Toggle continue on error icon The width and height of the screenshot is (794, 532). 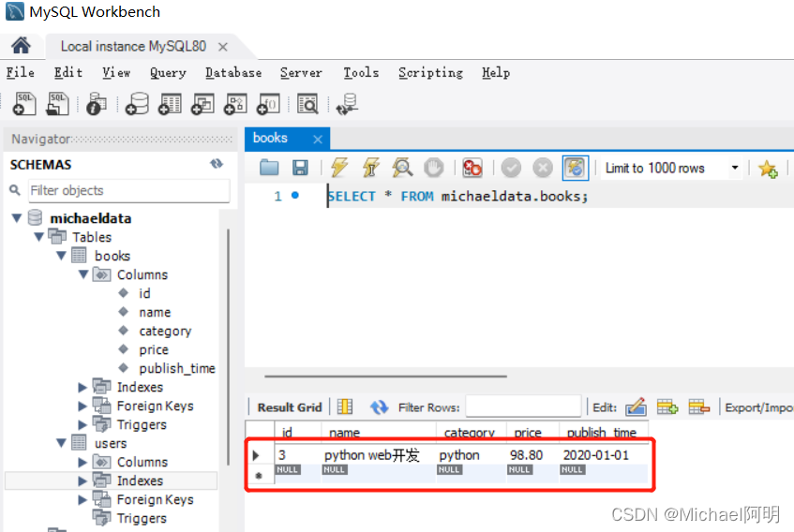[x=472, y=168]
